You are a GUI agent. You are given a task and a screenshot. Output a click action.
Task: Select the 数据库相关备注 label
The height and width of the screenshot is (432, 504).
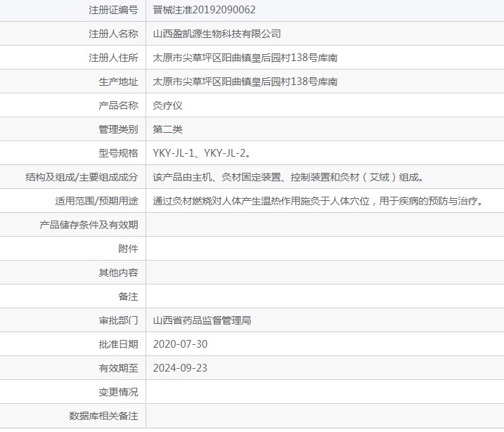pyautogui.click(x=103, y=416)
